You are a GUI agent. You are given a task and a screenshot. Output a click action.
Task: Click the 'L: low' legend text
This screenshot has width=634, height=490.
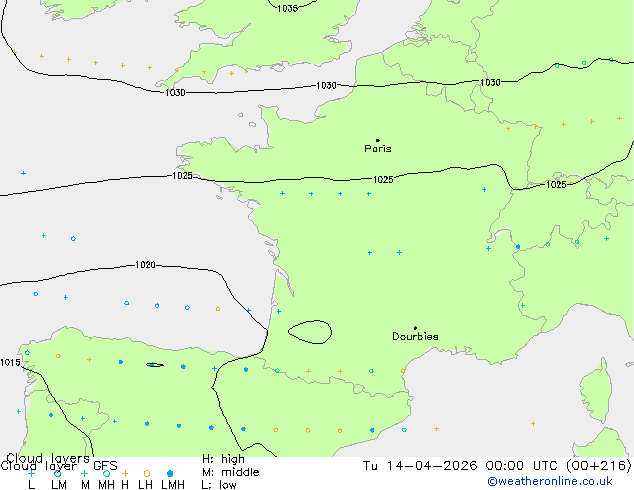pos(219,485)
